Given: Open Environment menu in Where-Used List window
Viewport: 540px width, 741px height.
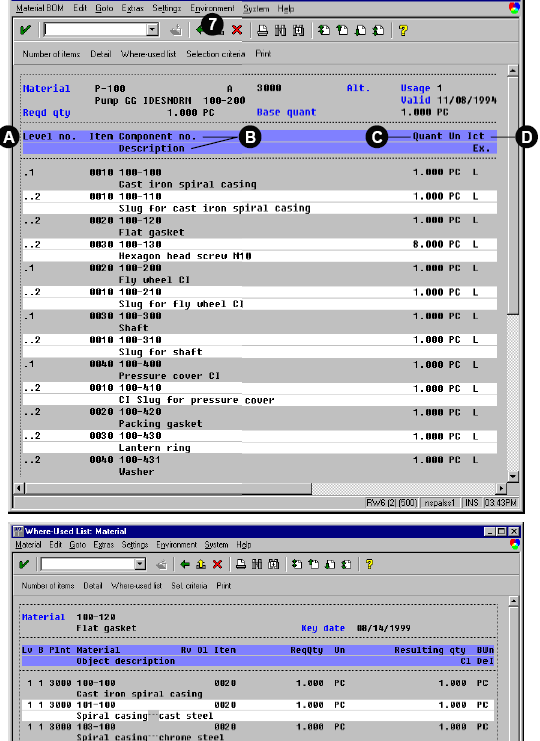Looking at the screenshot, I should pos(176,545).
